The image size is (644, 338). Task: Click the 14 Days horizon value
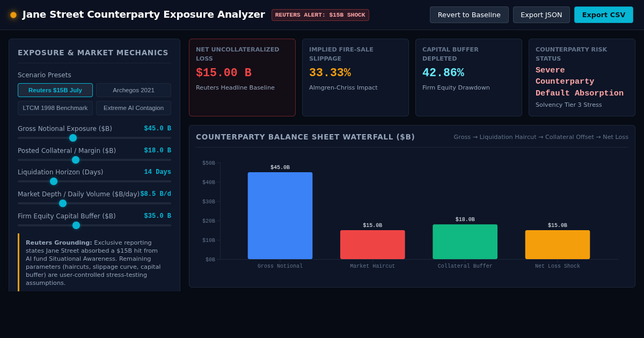coord(157,172)
